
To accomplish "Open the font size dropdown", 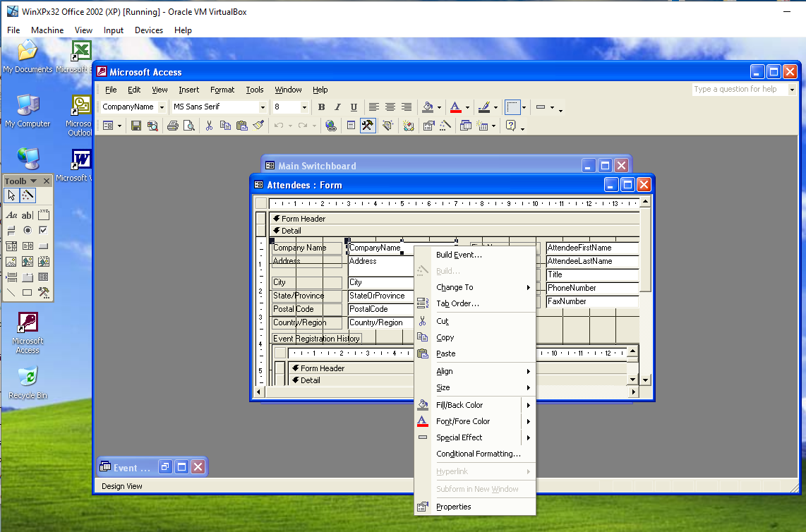I will pyautogui.click(x=304, y=107).
